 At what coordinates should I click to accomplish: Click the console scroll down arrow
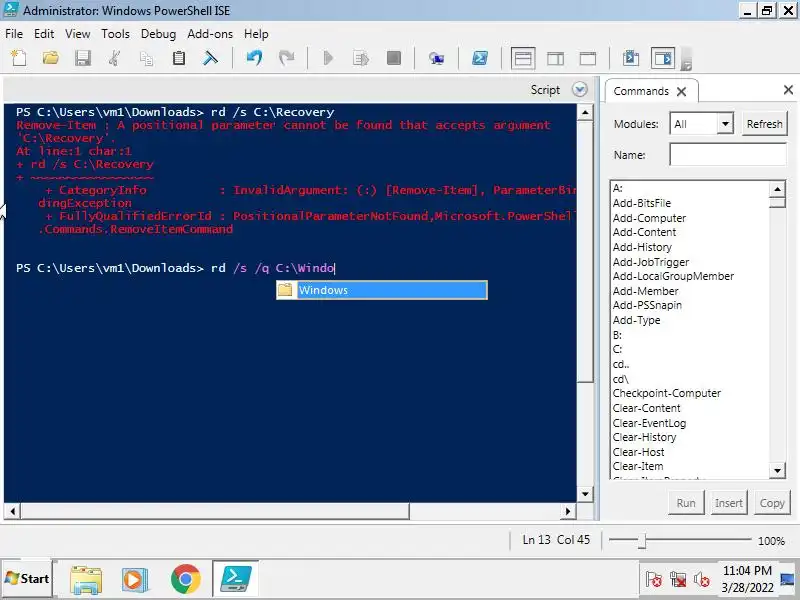585,494
